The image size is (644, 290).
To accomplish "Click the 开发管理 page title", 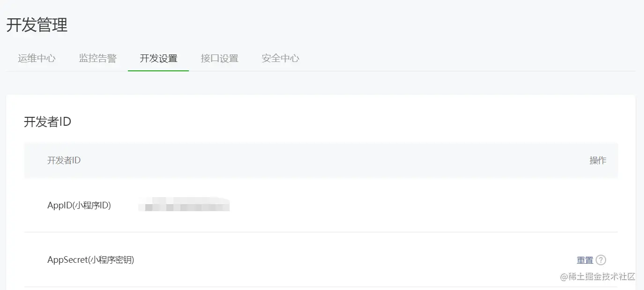I will coord(37,25).
